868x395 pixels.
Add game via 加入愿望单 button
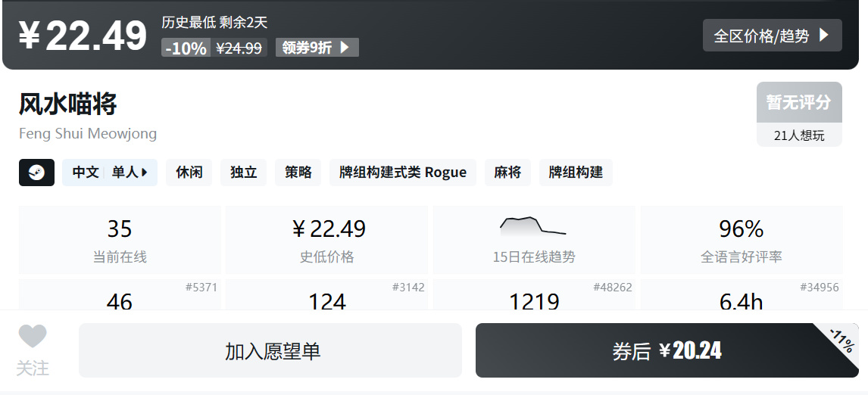270,350
